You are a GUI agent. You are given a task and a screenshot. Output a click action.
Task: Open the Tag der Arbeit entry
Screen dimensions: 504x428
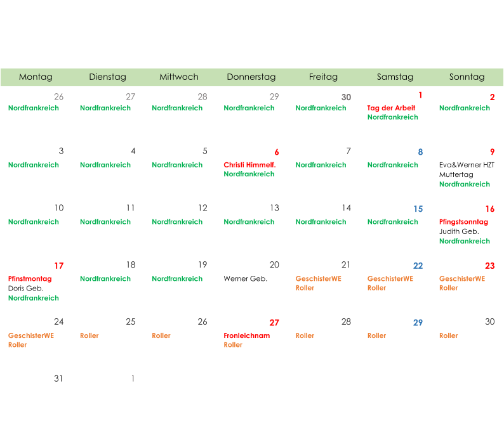[391, 108]
